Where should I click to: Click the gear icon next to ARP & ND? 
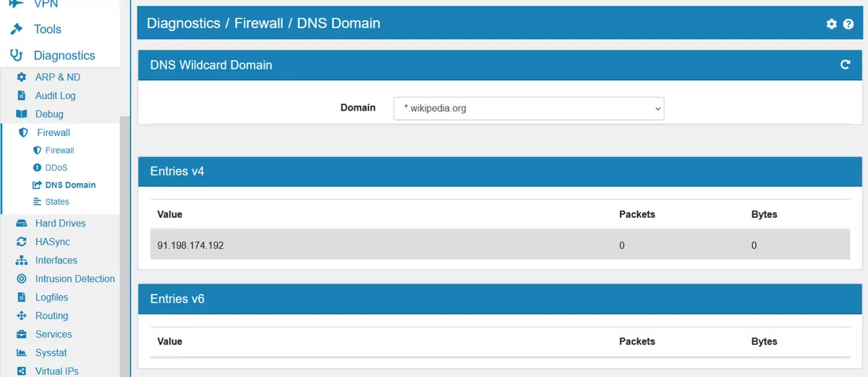click(22, 77)
